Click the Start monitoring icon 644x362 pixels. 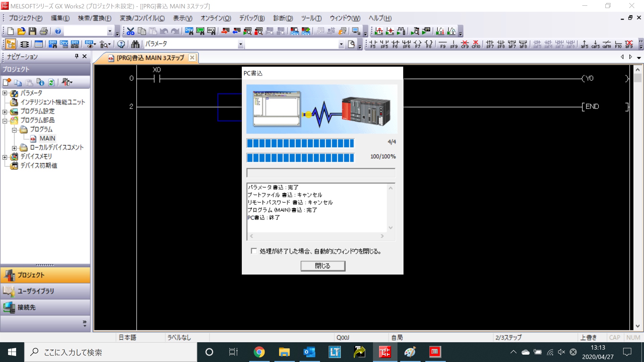(248, 31)
